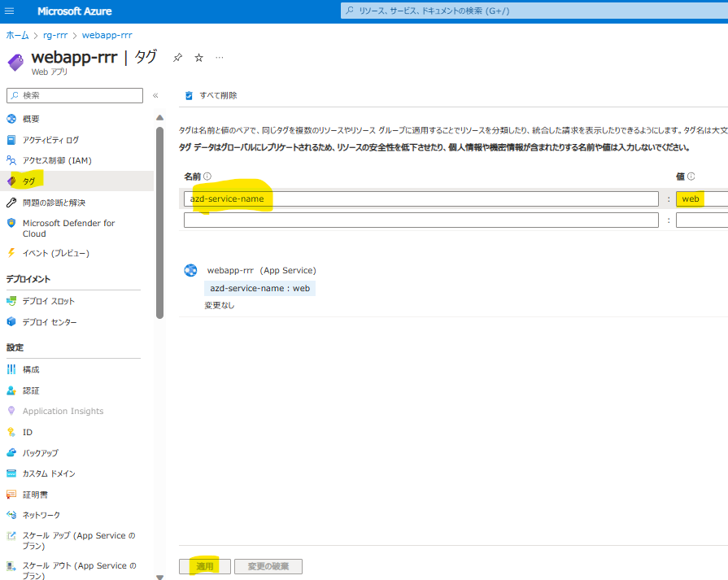Click the 適用 button to apply tags
This screenshot has height=580, width=728.
coord(204,565)
